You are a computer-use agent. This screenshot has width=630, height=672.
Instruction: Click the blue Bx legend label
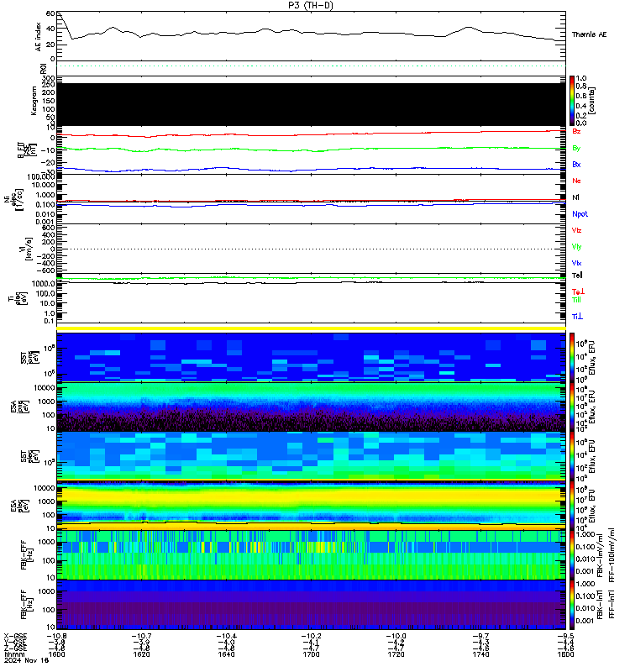pos(576,164)
